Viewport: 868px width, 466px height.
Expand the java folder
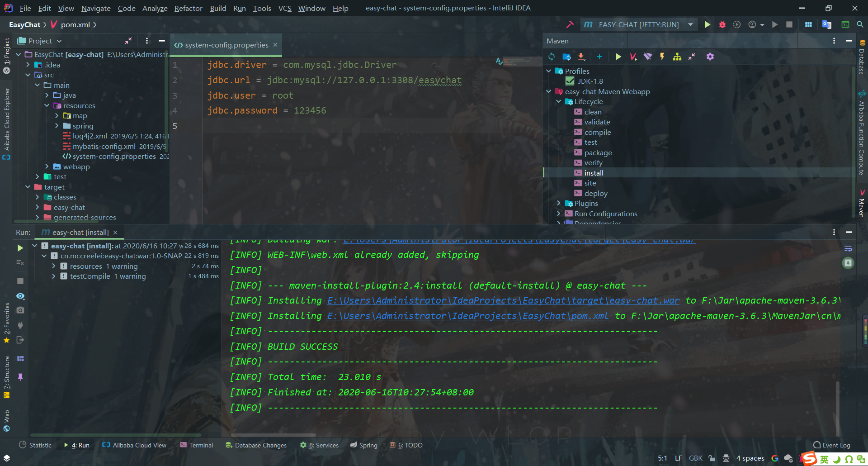(x=47, y=95)
